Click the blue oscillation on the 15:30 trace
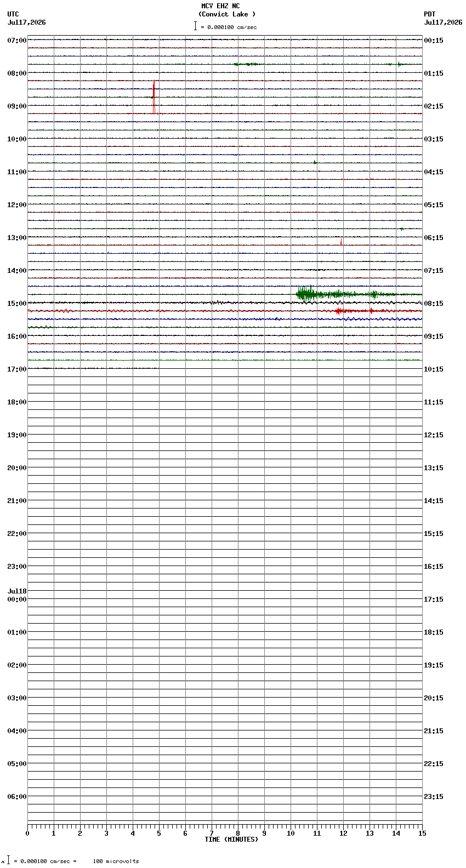This screenshot has width=466, height=868. point(384,319)
